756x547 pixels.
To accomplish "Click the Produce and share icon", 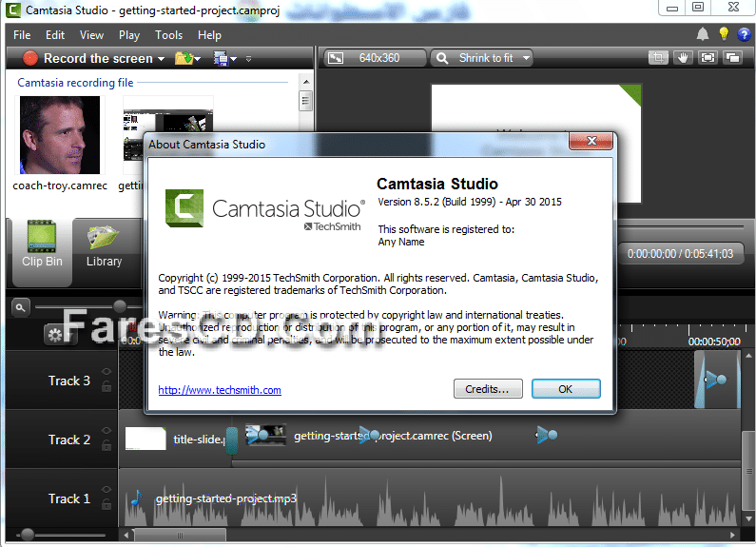I will tap(221, 59).
